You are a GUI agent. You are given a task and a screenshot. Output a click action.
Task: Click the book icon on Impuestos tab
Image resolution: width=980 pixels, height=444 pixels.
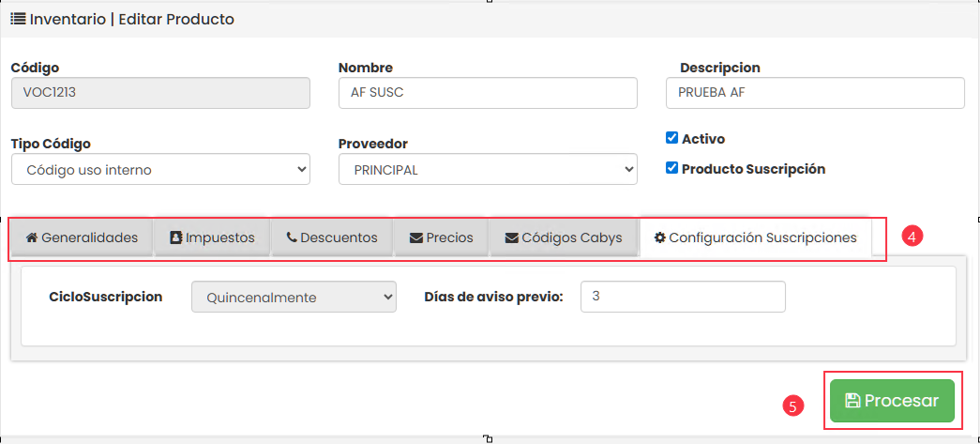coord(175,237)
